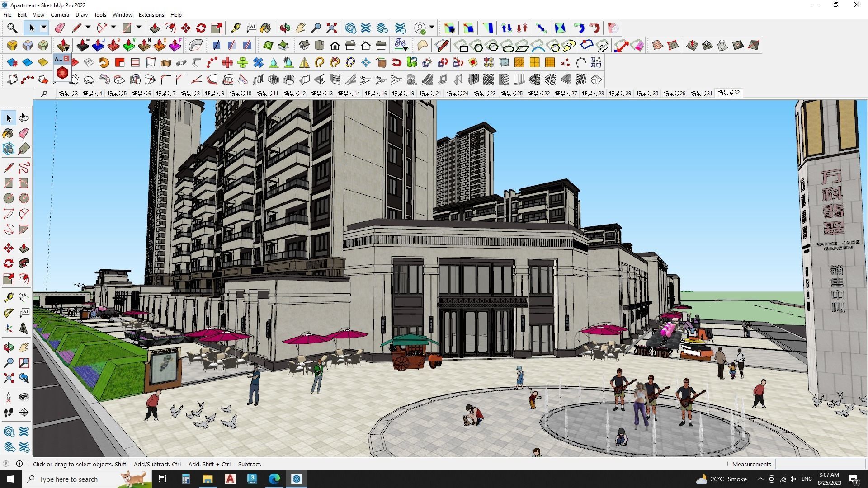Show hidden system tray icons
The height and width of the screenshot is (488, 868).
tap(760, 479)
